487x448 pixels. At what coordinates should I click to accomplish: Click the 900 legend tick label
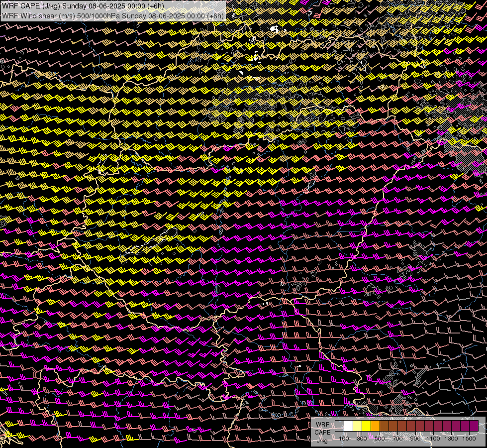415,439
